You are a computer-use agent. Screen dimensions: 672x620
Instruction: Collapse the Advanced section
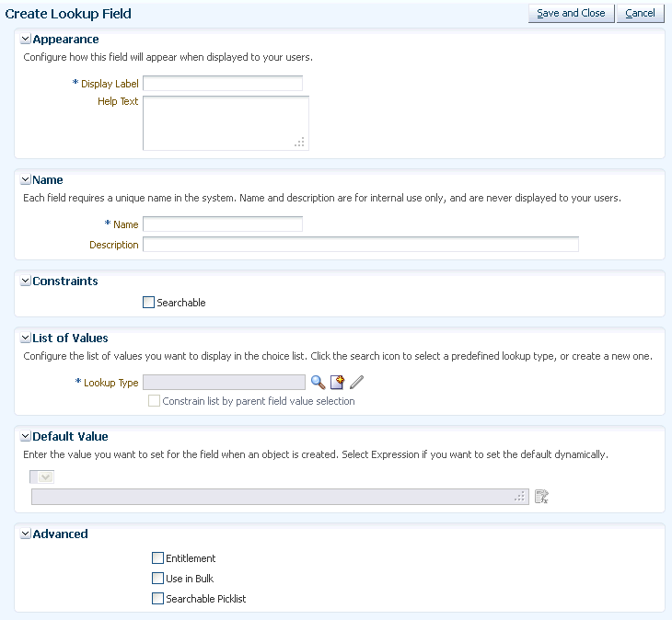(26, 534)
